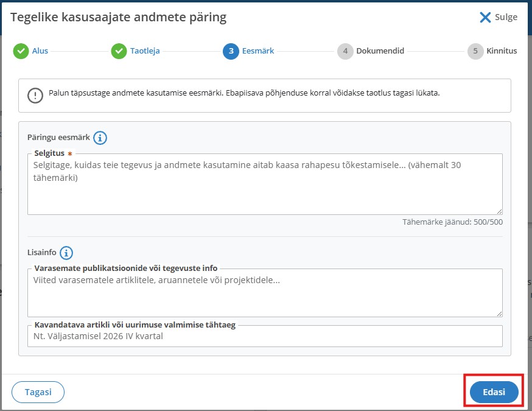Click the Tagasi button
Image resolution: width=532 pixels, height=411 pixels.
[38, 392]
